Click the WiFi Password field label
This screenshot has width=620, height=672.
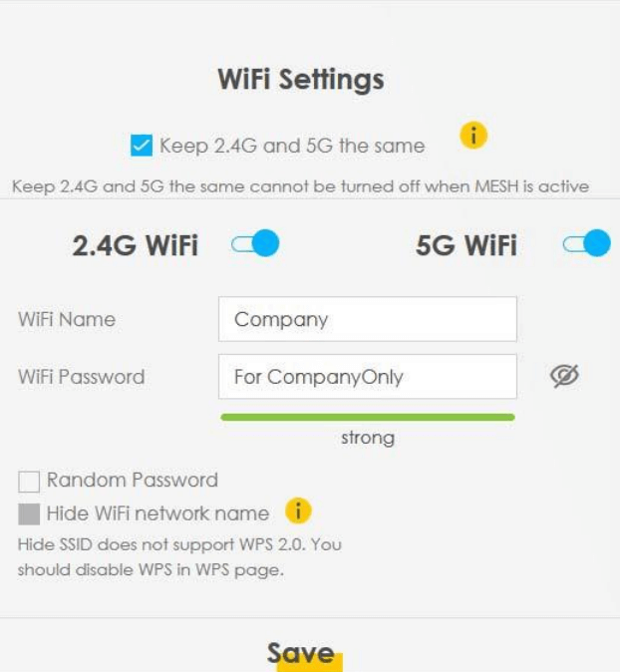[x=81, y=377]
